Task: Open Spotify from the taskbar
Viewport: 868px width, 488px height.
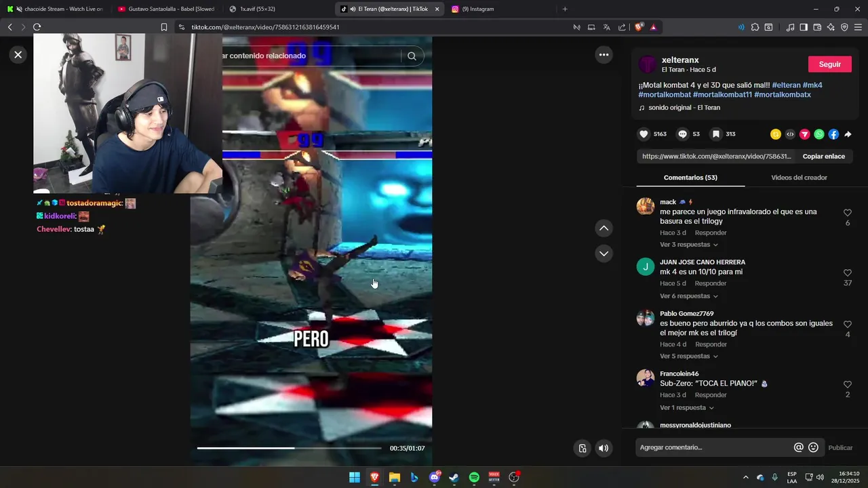Action: pyautogui.click(x=474, y=477)
